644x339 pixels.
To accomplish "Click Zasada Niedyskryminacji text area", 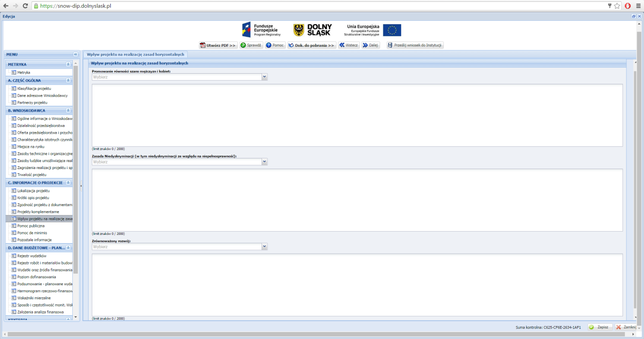I will click(357, 200).
